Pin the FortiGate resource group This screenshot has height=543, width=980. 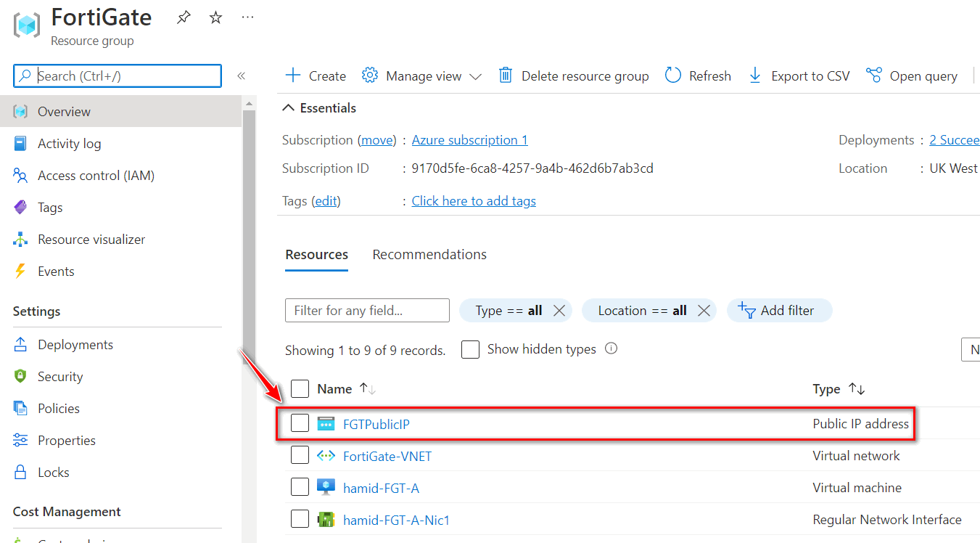pos(184,18)
